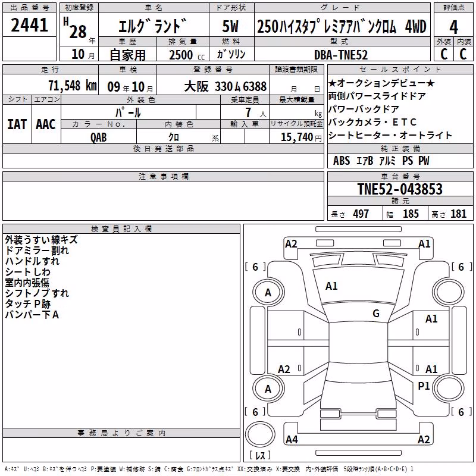Click the air conditioner value AAC
476x476 pixels.
pos(46,124)
